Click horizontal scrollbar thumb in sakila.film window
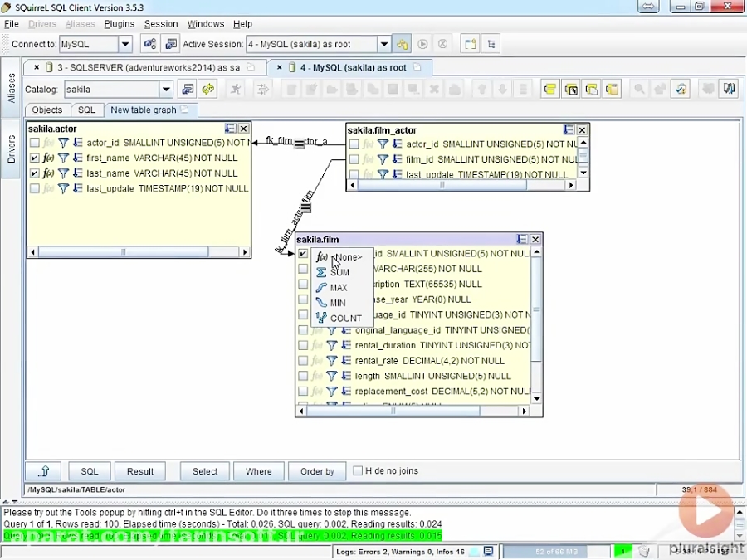This screenshot has width=747, height=560. coord(393,411)
